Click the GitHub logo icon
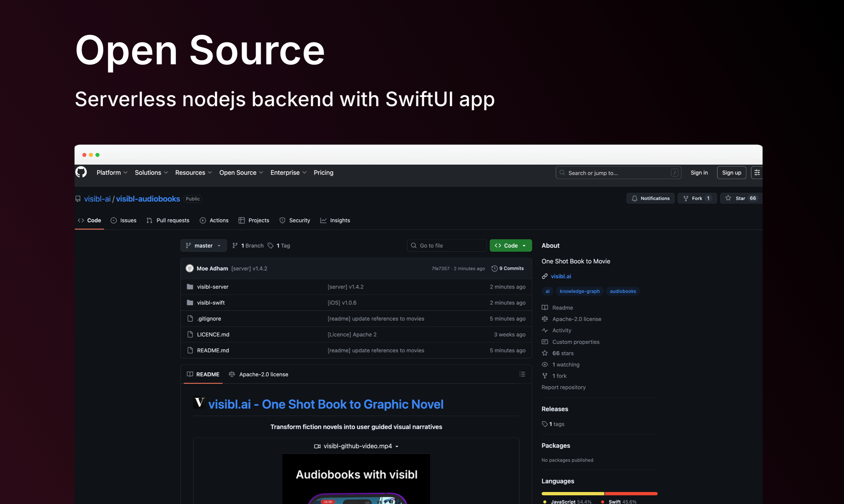This screenshot has width=844, height=504. pyautogui.click(x=81, y=172)
